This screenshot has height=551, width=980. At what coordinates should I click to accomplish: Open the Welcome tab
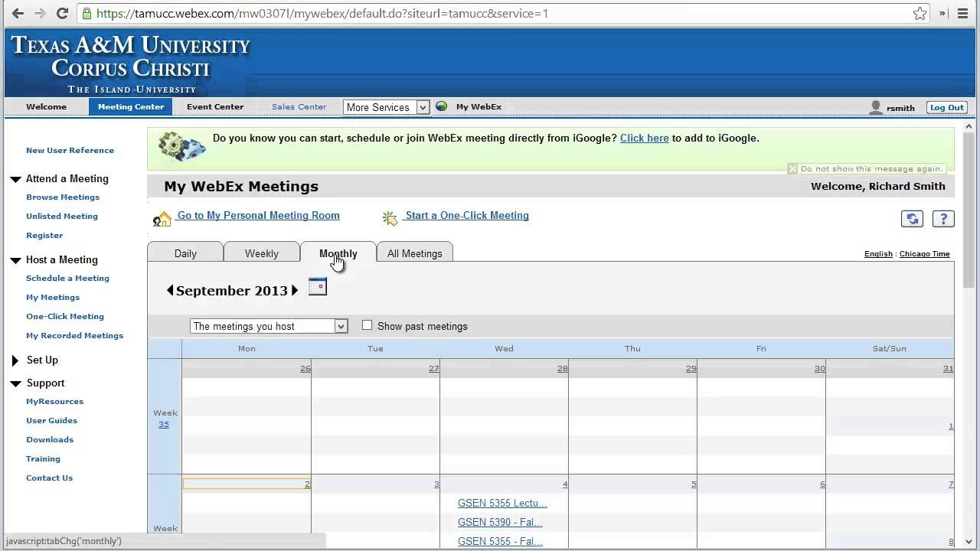[46, 107]
